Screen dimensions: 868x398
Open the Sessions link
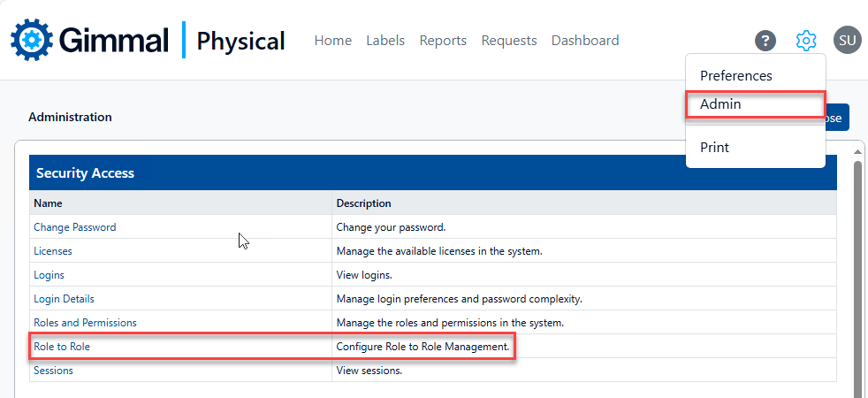coord(53,371)
